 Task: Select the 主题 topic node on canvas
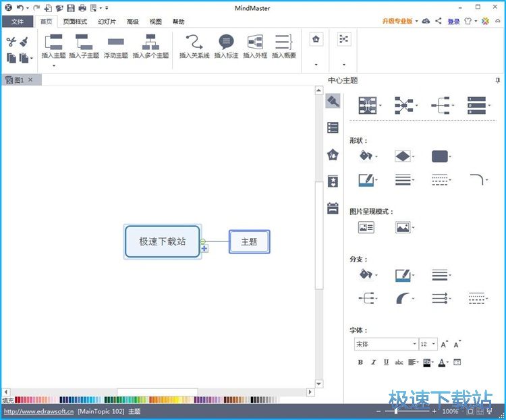(x=249, y=241)
